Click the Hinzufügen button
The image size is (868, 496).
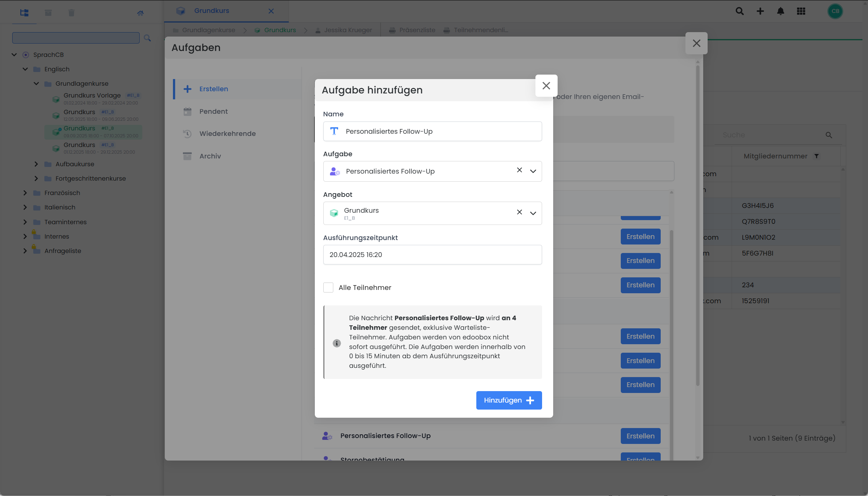(509, 400)
